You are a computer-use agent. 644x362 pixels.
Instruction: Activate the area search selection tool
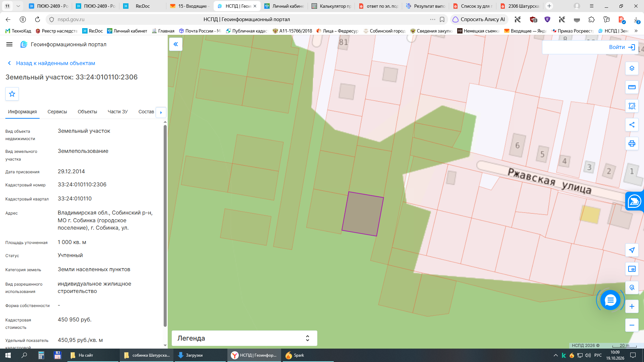click(632, 106)
